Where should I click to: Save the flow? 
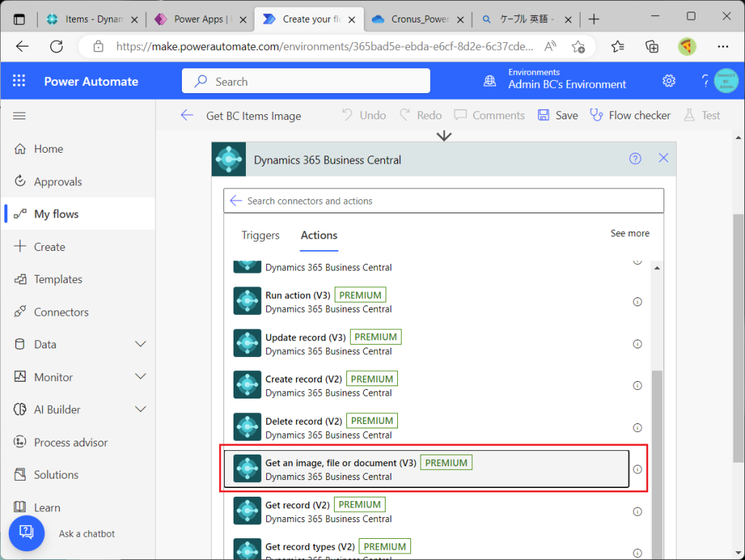(x=558, y=116)
